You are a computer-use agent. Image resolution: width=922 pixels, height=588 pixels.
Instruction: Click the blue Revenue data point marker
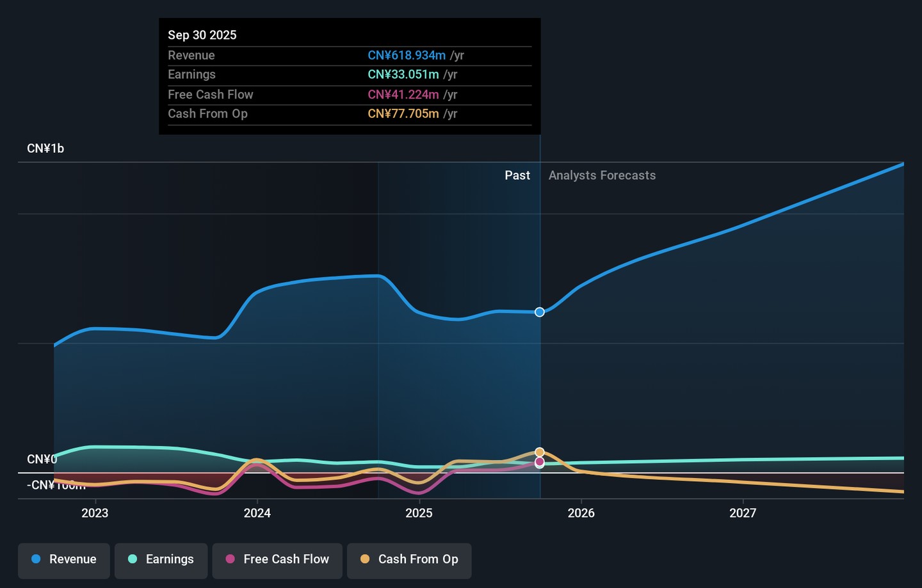[540, 312]
